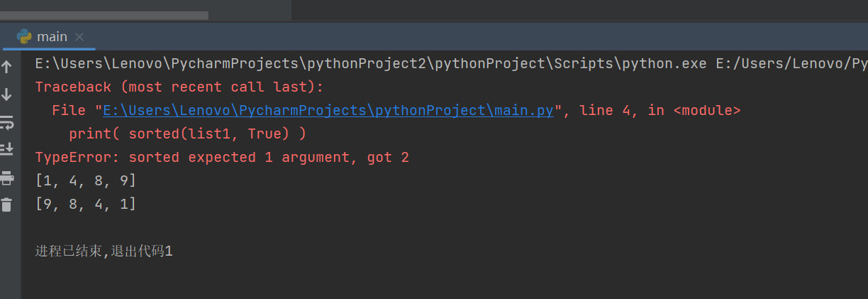
Task: Click the Python icon on the main tab
Action: [24, 36]
